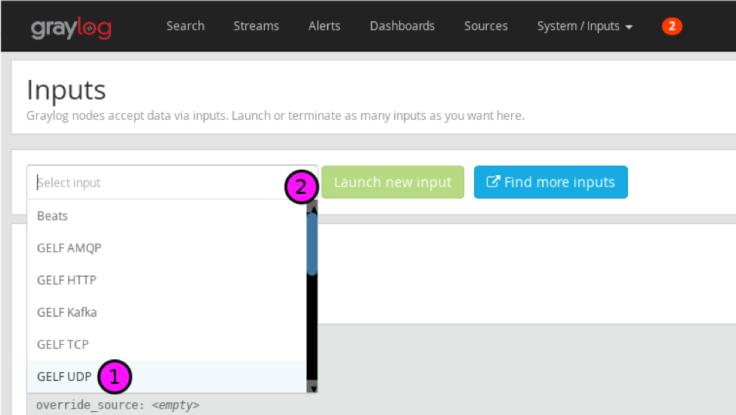
Task: Click the Find more inputs button
Action: tap(551, 182)
